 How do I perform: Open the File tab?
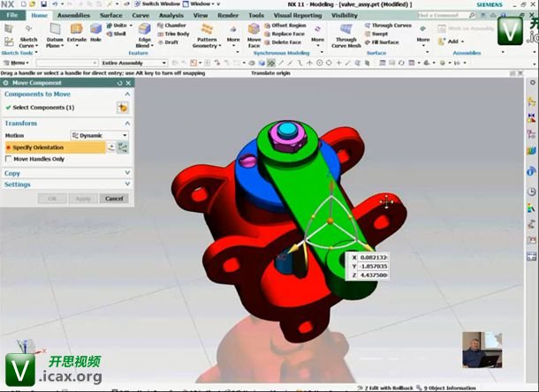point(12,16)
